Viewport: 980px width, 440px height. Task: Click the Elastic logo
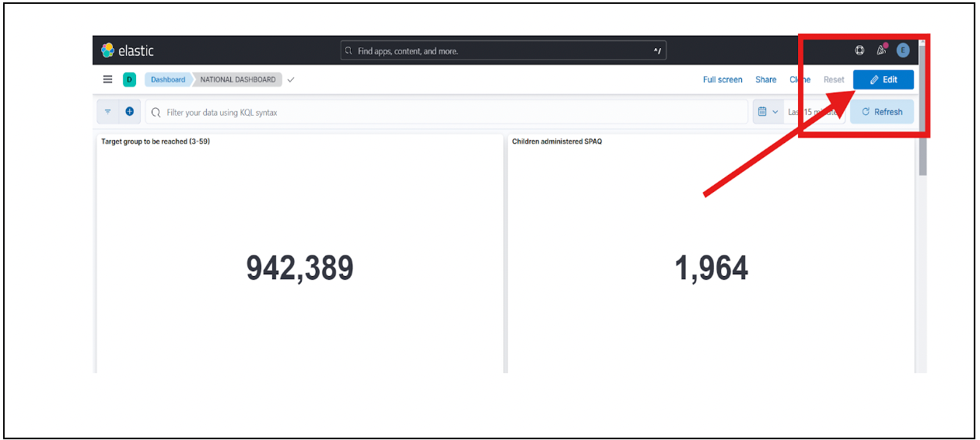point(127,51)
